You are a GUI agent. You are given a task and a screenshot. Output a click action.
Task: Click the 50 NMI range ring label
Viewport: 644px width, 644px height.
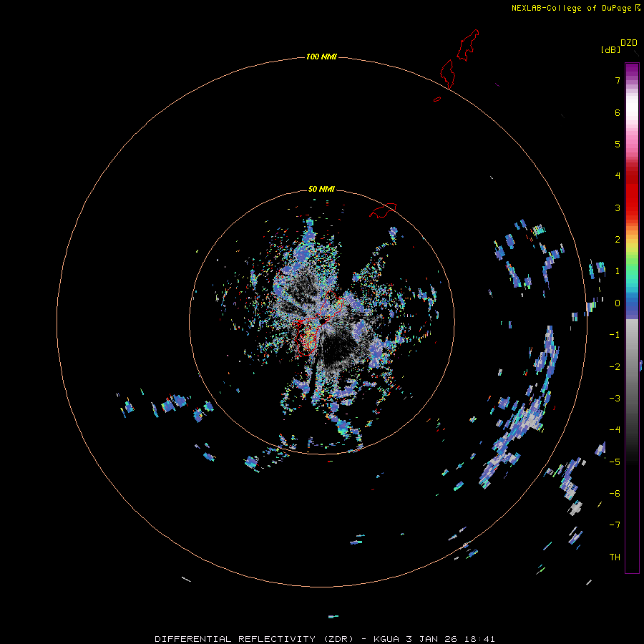321,189
